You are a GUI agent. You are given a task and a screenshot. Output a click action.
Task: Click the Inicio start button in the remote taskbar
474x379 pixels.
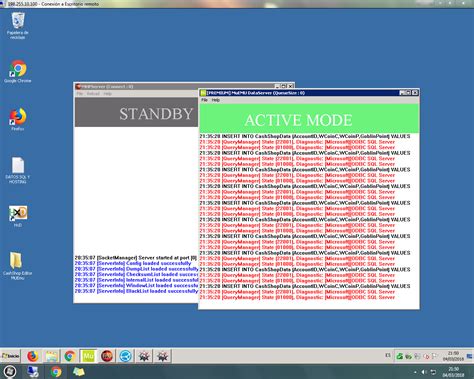tap(10, 356)
